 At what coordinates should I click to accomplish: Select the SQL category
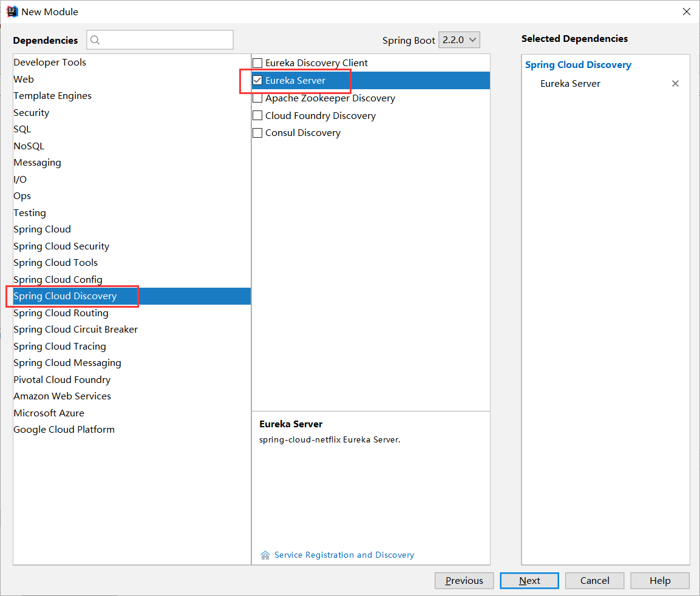tap(132, 129)
